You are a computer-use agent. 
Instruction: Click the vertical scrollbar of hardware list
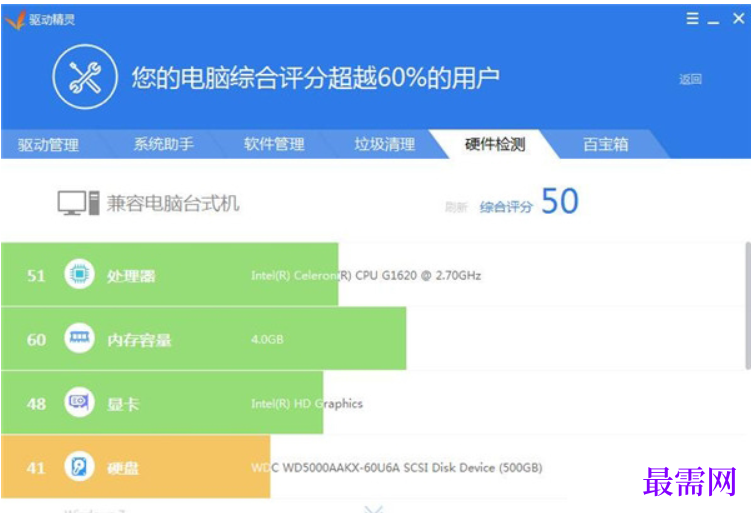(748, 306)
